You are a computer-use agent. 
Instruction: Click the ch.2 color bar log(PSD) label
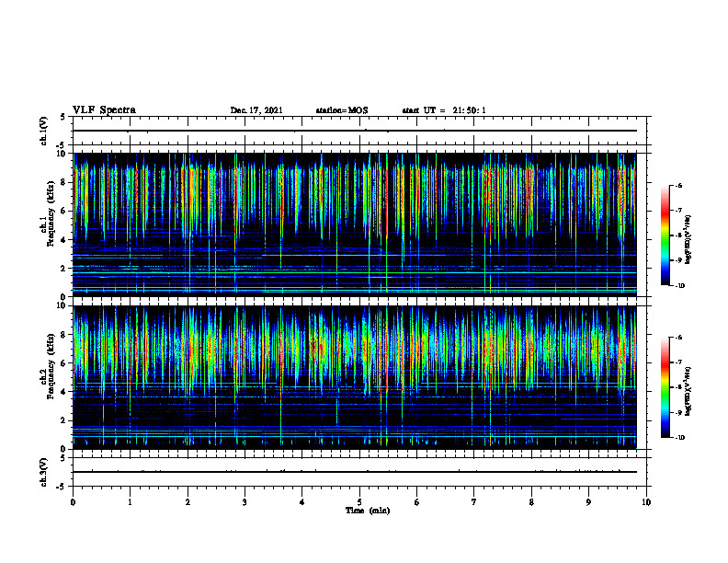688,391
